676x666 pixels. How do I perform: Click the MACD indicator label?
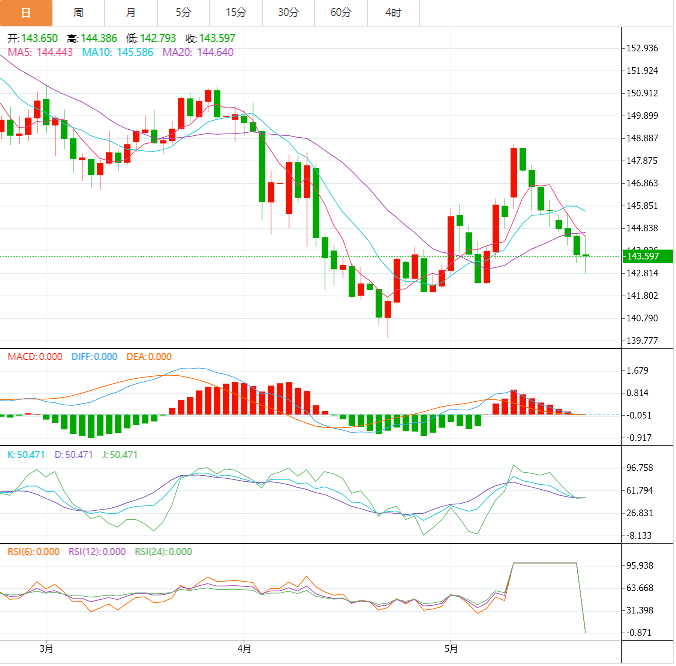pyautogui.click(x=35, y=357)
